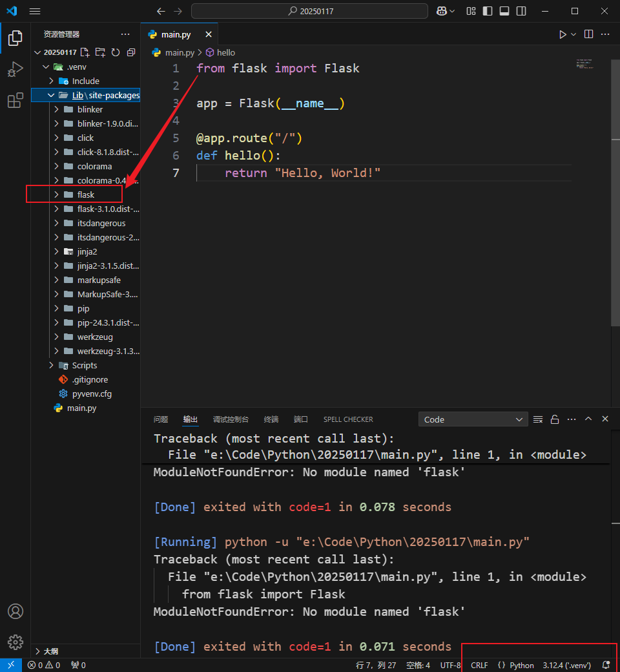Viewport: 620px width, 672px height.
Task: Switch to the 问题 panel tab
Action: click(x=161, y=419)
